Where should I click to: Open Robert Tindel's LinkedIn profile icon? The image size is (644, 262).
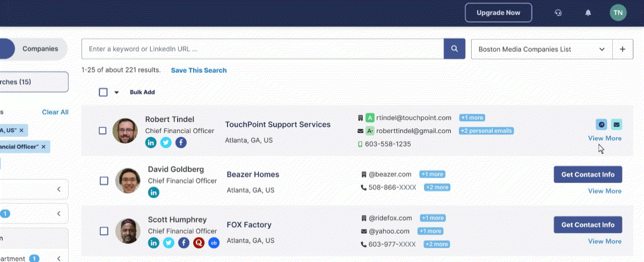[151, 142]
